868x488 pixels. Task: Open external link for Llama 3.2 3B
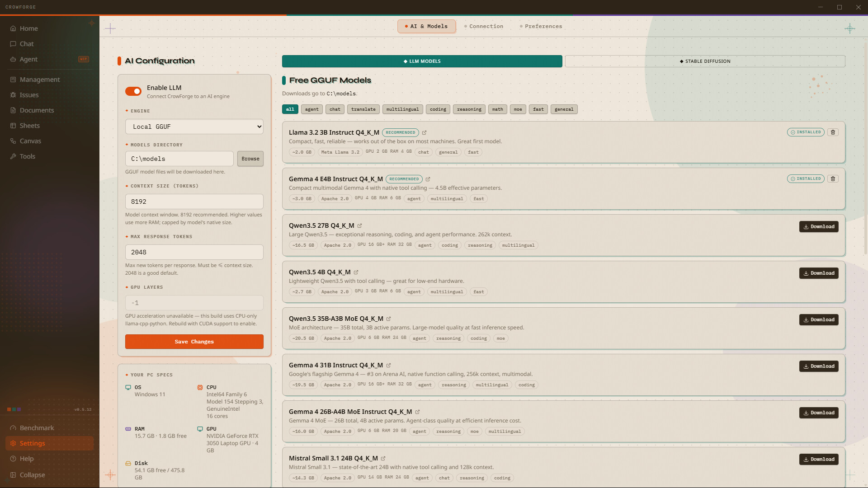pyautogui.click(x=424, y=133)
